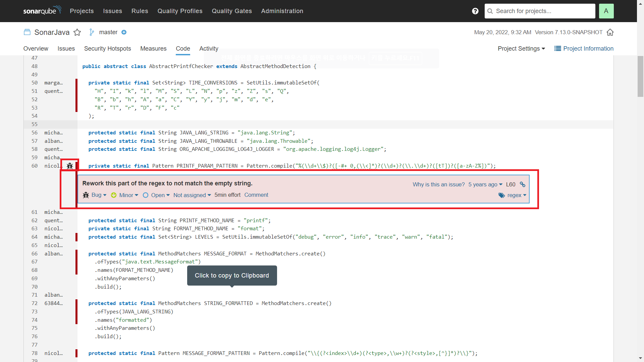Go to Quality Profiles
Screen dimensions: 644x362
[x=180, y=11]
